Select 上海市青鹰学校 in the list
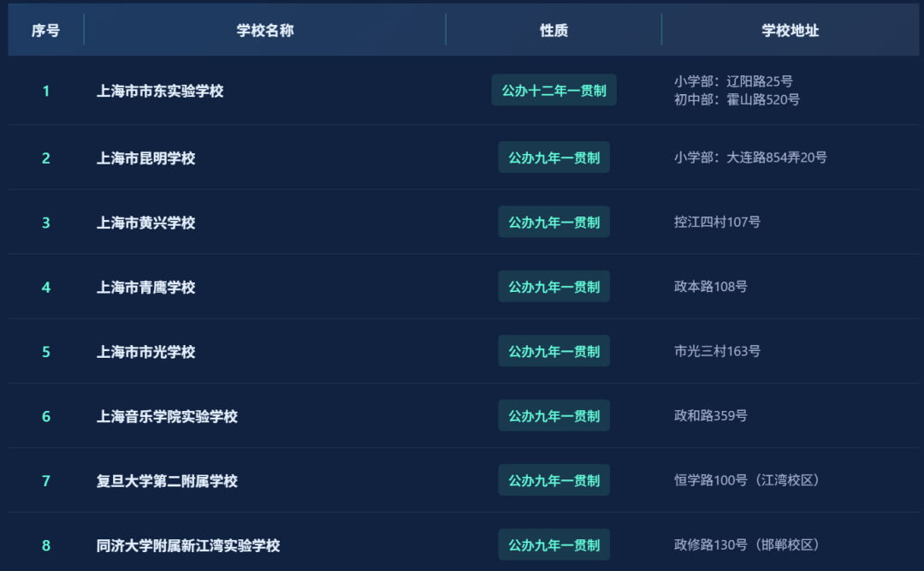This screenshot has width=924, height=571. point(146,288)
